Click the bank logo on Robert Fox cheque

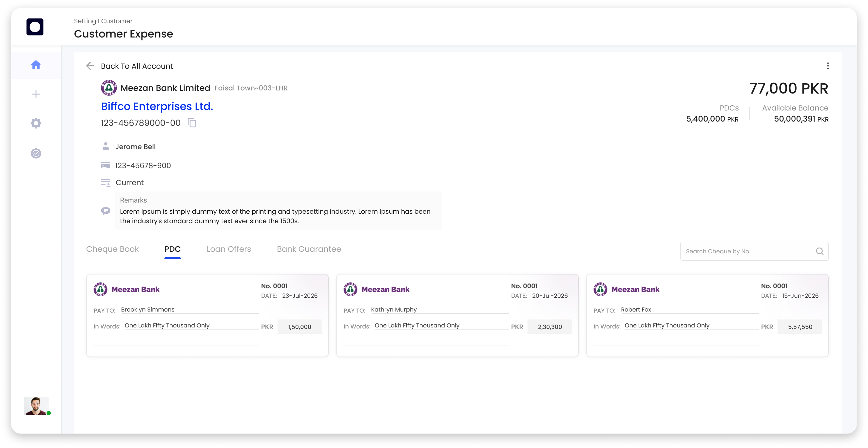pyautogui.click(x=600, y=289)
